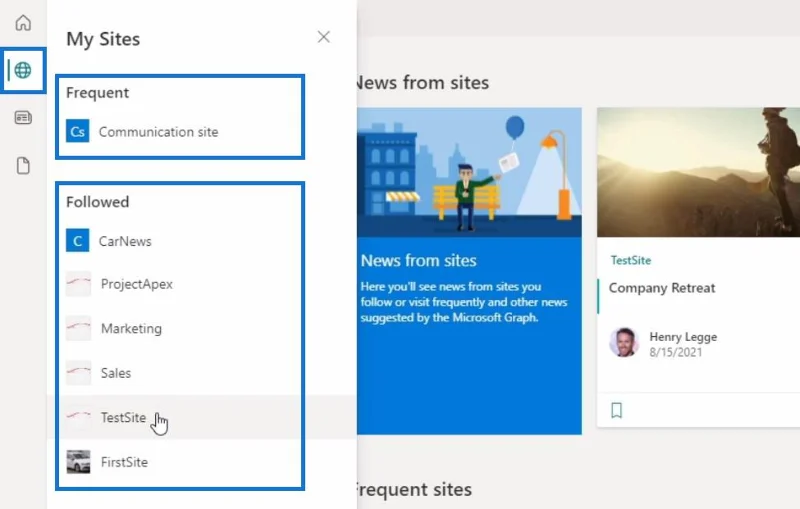Open the FirstSite followed site

coord(124,462)
